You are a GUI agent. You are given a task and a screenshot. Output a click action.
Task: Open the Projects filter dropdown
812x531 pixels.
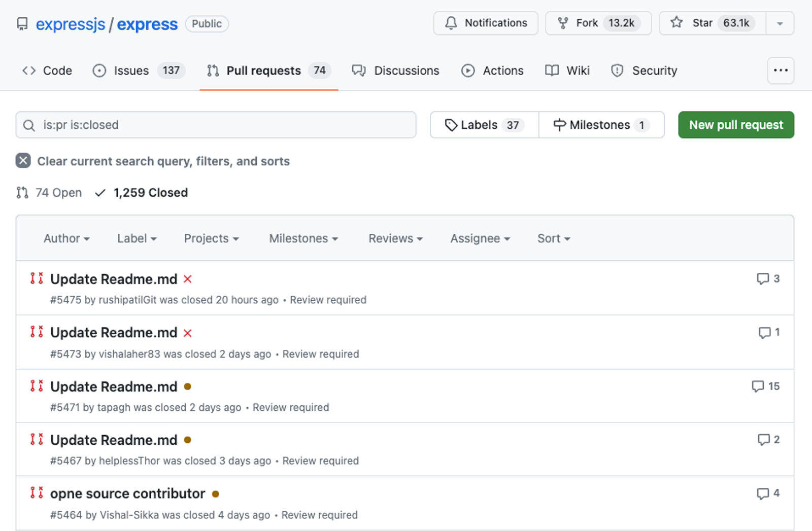pyautogui.click(x=212, y=238)
